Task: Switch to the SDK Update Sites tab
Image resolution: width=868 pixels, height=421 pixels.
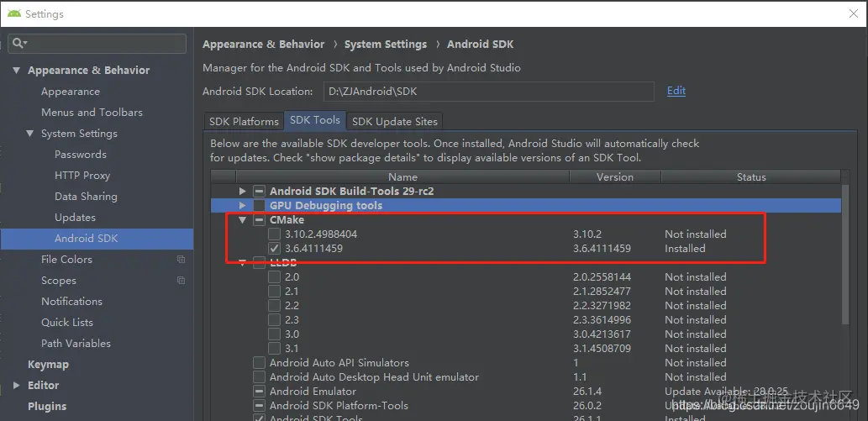Action: (395, 121)
